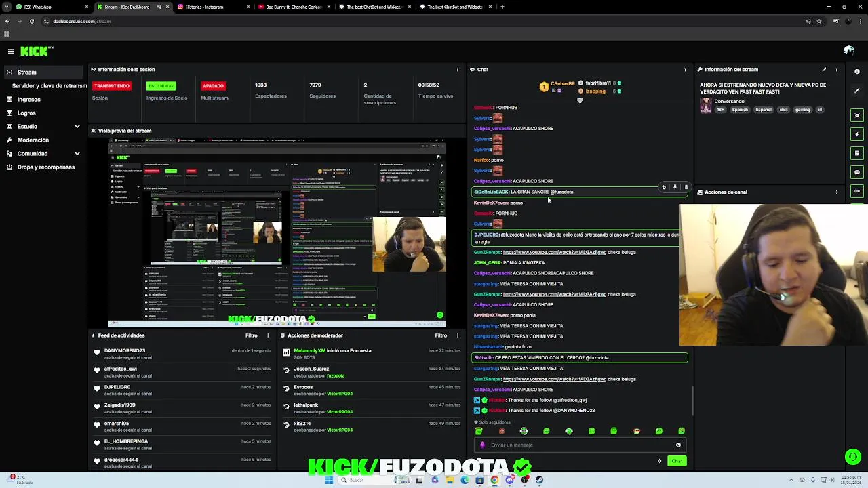Click the Conversando category thumbnail
This screenshot has width=868, height=488.
click(706, 105)
